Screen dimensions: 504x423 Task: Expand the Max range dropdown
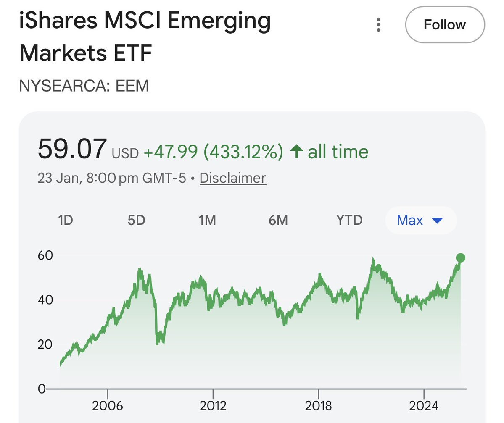(420, 221)
